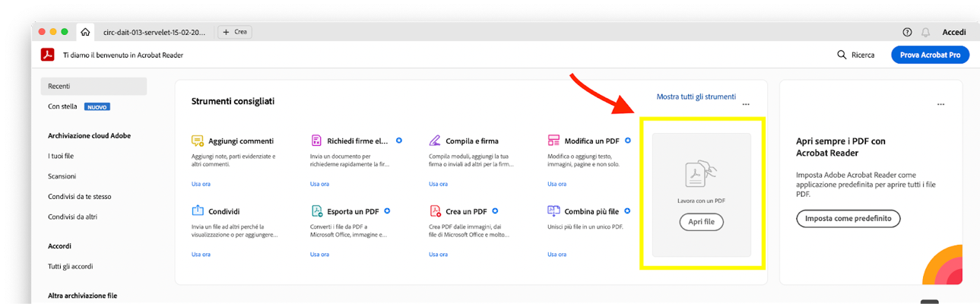This screenshot has height=304, width=980.
Task: Click the premium badge beside Crea un PDF
Action: (x=495, y=211)
